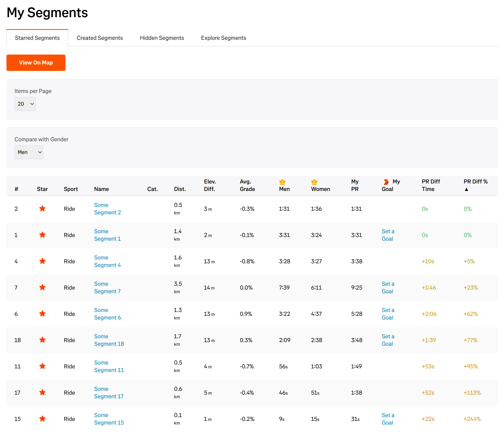Set a Goal for Some Segment 6

[x=388, y=314]
